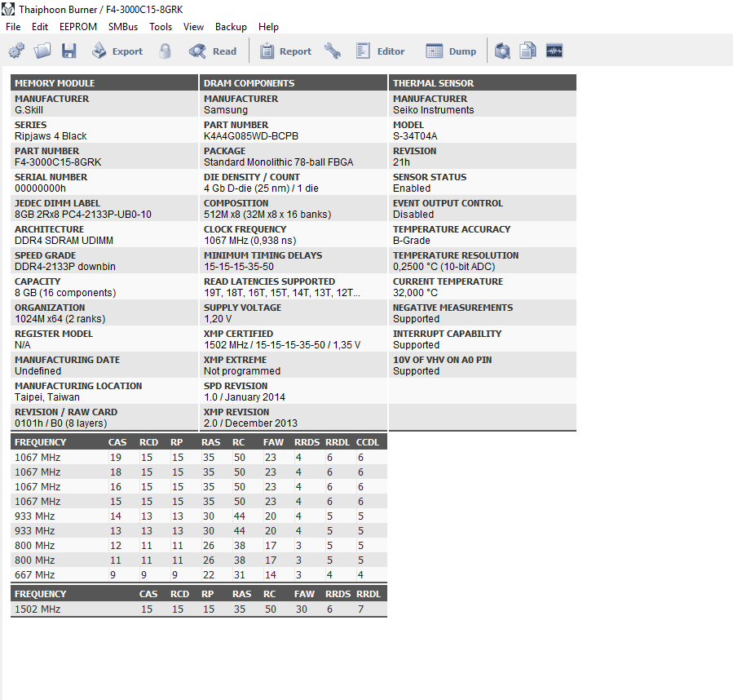Click the CAS 19 timing cell
Viewport: 733px width, 700px height.
(x=116, y=458)
